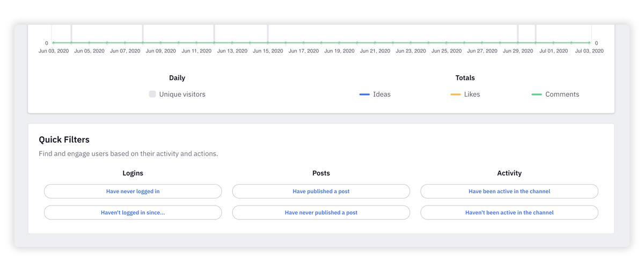
Task: Toggle the Comments series in legend
Action: [x=555, y=94]
